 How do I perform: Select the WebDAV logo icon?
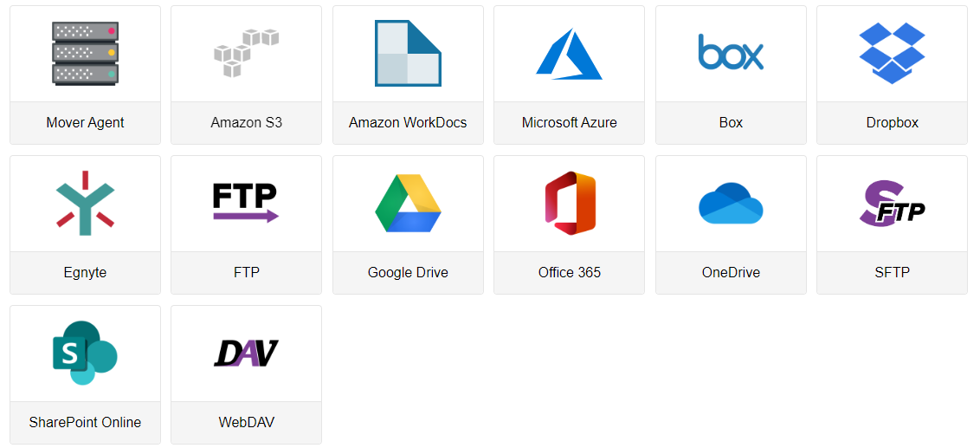246,353
